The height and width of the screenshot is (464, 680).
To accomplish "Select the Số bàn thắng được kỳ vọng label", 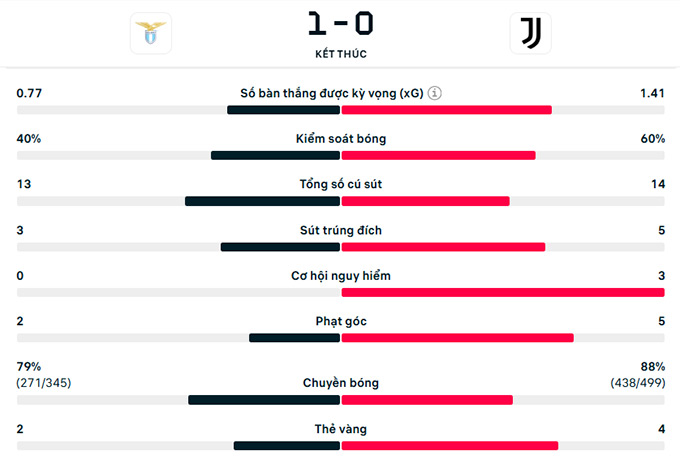I will [332, 93].
